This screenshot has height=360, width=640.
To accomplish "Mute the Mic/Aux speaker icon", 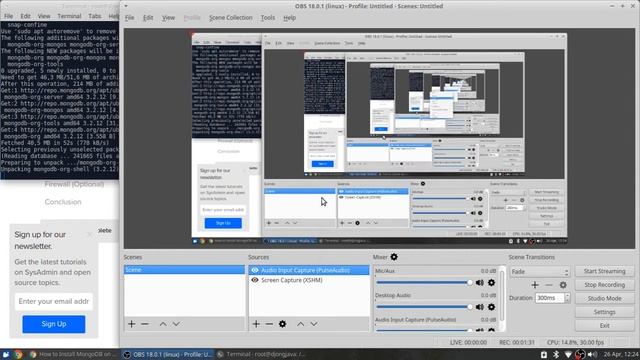I will pyautogui.click(x=480, y=282).
